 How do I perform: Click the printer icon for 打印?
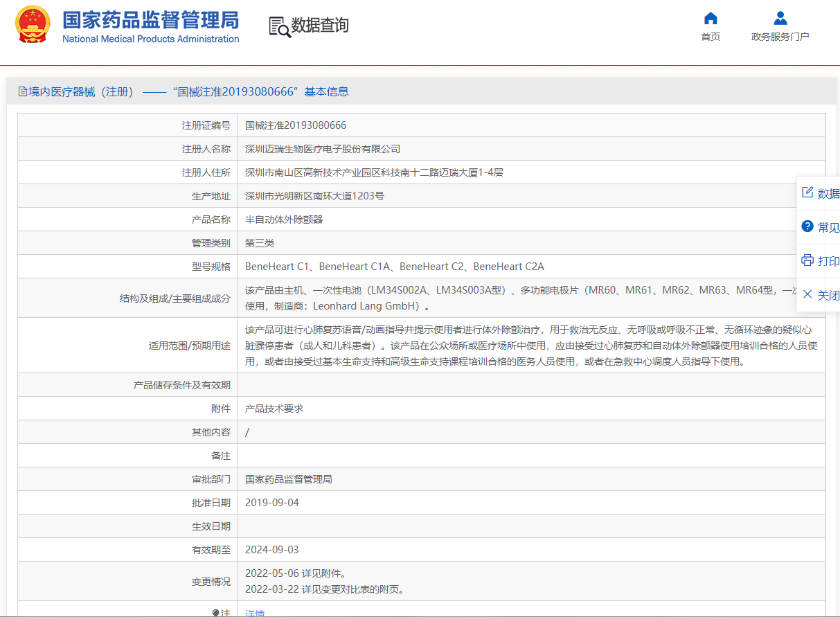(x=807, y=260)
